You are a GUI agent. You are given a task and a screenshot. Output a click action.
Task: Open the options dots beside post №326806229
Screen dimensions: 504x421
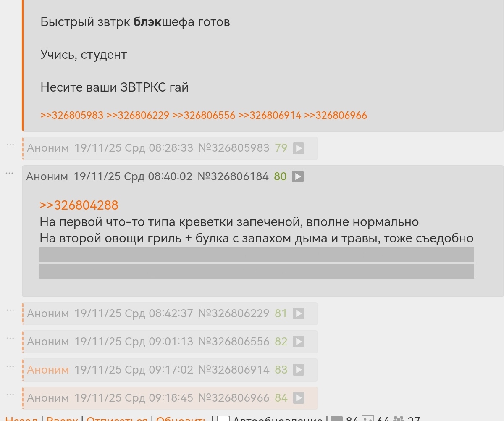pos(10,310)
